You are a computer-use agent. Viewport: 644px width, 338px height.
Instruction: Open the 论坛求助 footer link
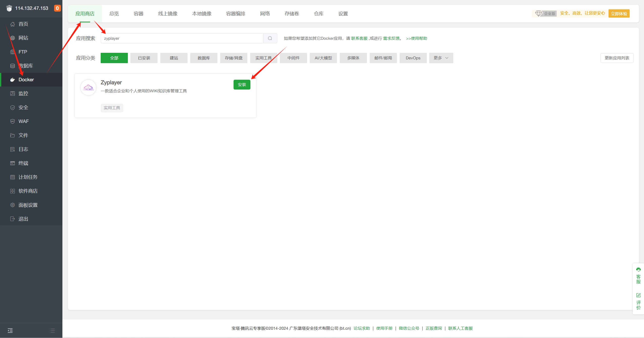pos(362,328)
